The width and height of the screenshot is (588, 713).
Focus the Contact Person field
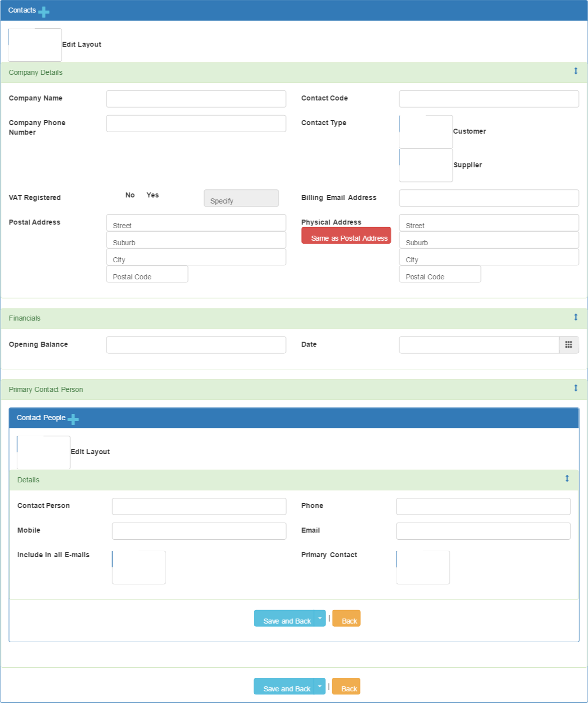(199, 506)
